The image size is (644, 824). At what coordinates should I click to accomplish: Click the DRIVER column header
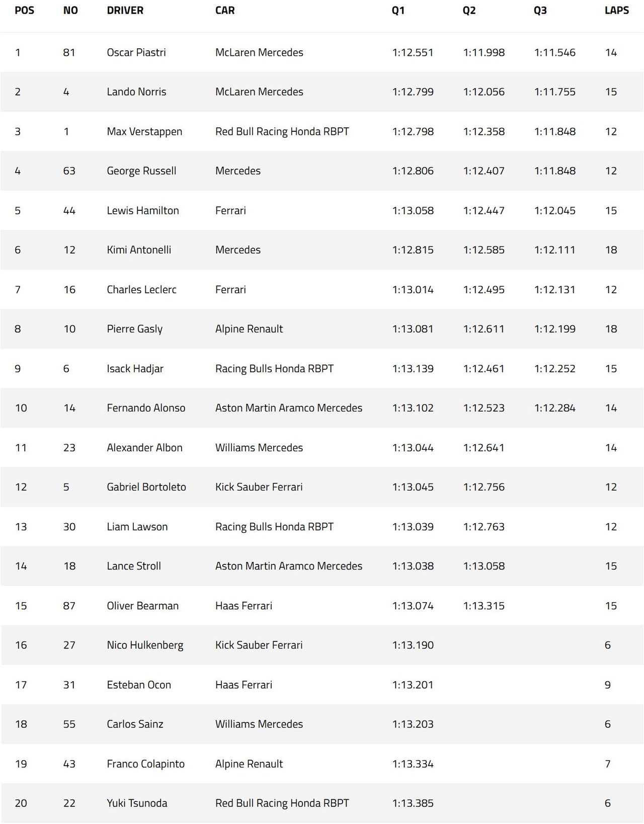125,11
